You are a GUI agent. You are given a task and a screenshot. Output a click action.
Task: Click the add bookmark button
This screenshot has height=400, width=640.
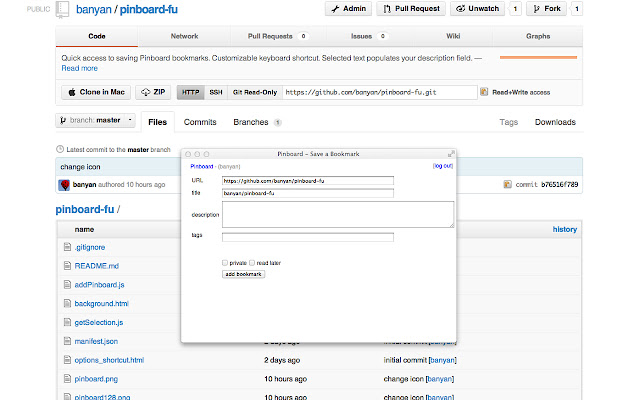pos(243,274)
